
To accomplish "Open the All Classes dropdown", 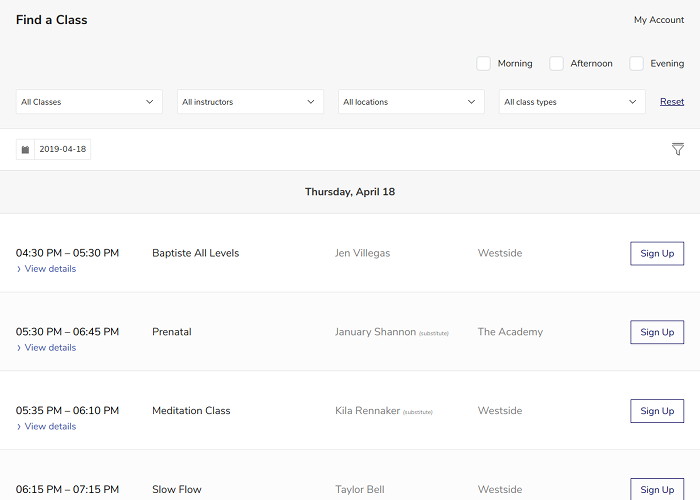I will (89, 102).
